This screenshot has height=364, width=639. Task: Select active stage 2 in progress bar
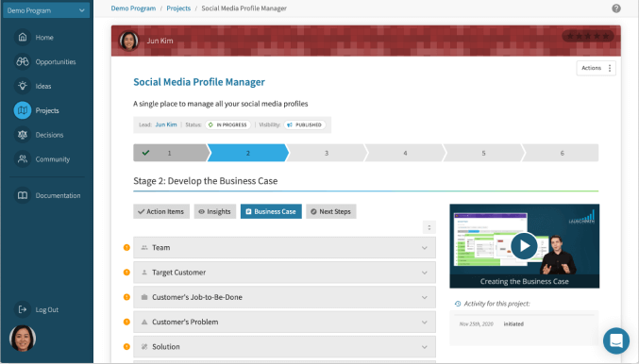[248, 153]
